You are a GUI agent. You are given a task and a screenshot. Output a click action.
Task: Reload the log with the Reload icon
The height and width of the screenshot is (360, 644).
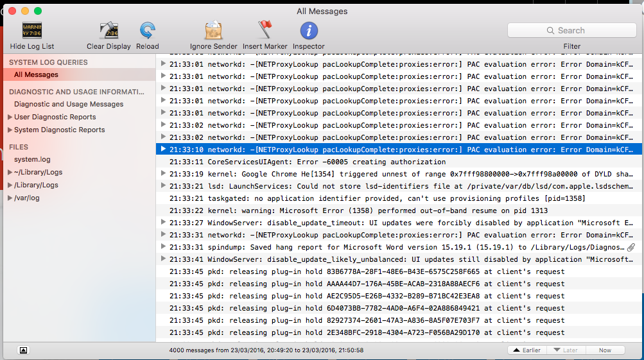(148, 31)
